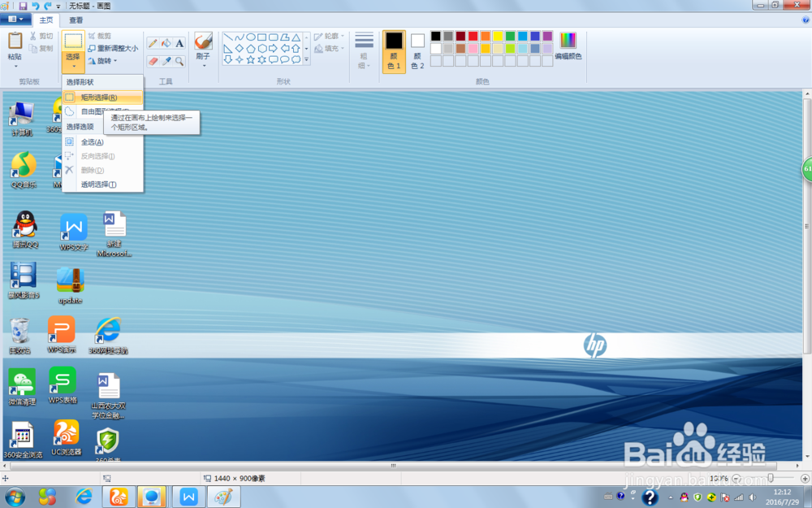Select the diamond shape
Viewport: 812px width, 508px height.
(240, 48)
